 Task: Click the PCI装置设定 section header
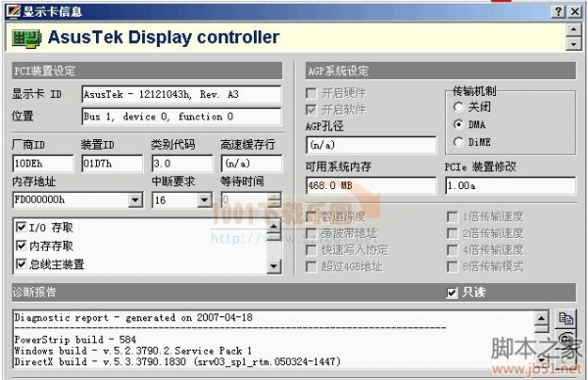click(x=147, y=71)
